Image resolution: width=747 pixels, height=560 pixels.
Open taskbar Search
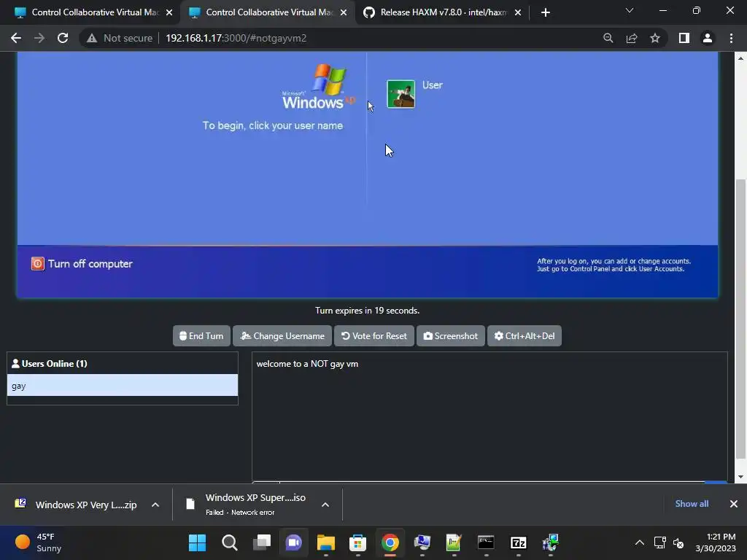[229, 542]
